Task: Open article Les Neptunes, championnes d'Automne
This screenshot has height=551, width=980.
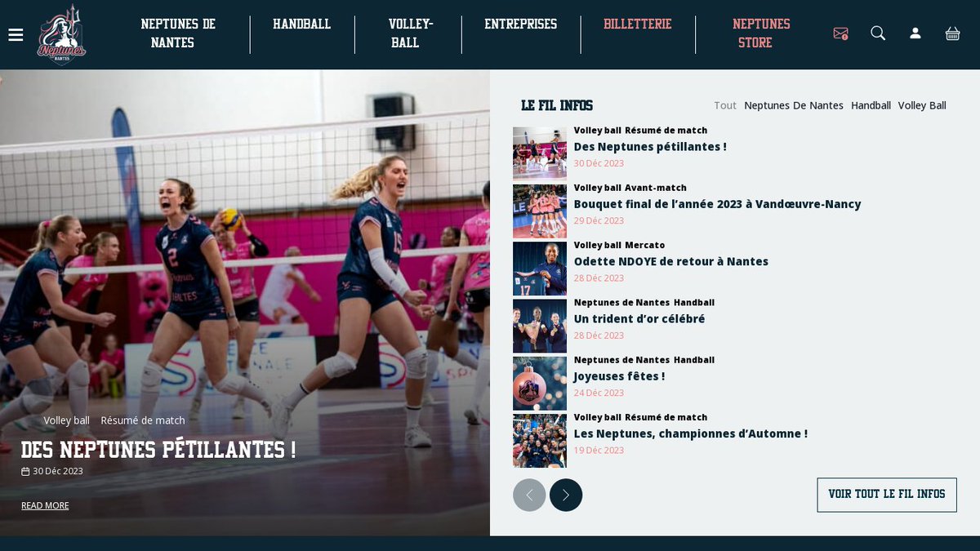Action: [x=691, y=433]
